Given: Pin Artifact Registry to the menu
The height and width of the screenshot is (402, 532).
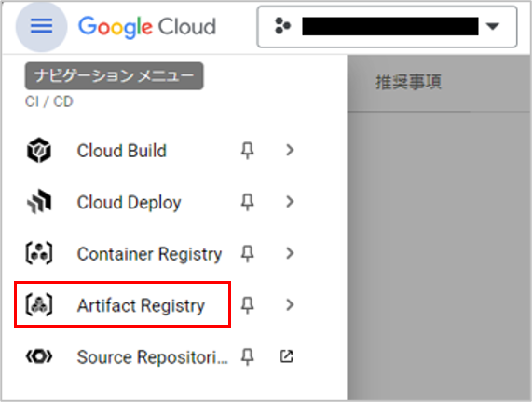Looking at the screenshot, I should click(x=247, y=305).
